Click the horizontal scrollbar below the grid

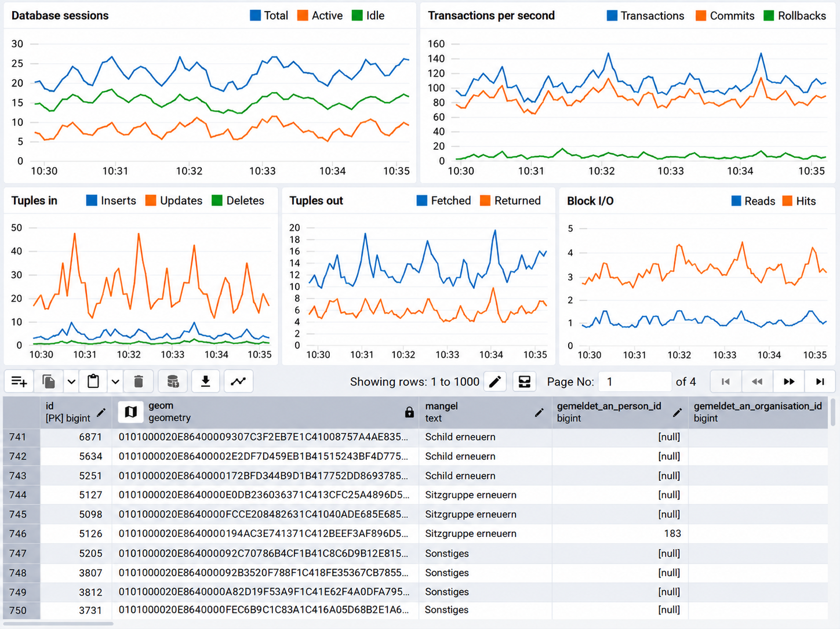(58, 624)
